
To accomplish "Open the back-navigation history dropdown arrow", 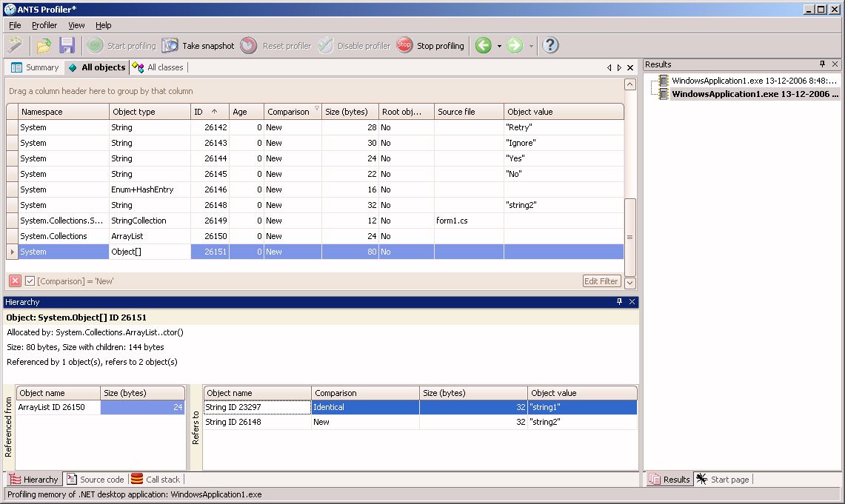I will (x=499, y=46).
